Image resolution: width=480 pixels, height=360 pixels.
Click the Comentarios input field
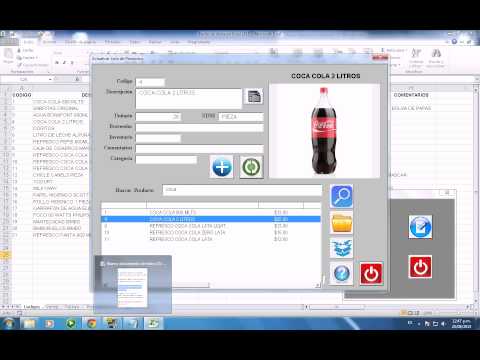coord(200,148)
